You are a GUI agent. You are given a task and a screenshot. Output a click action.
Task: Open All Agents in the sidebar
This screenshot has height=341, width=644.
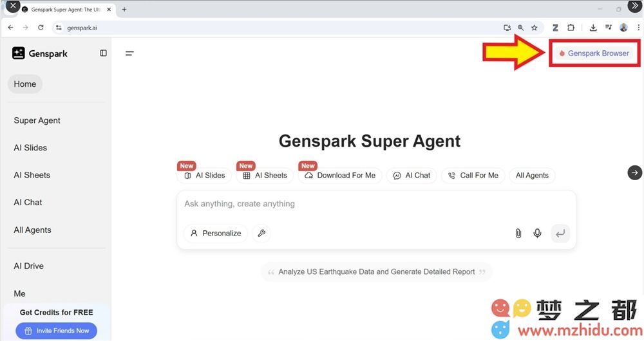tap(32, 230)
